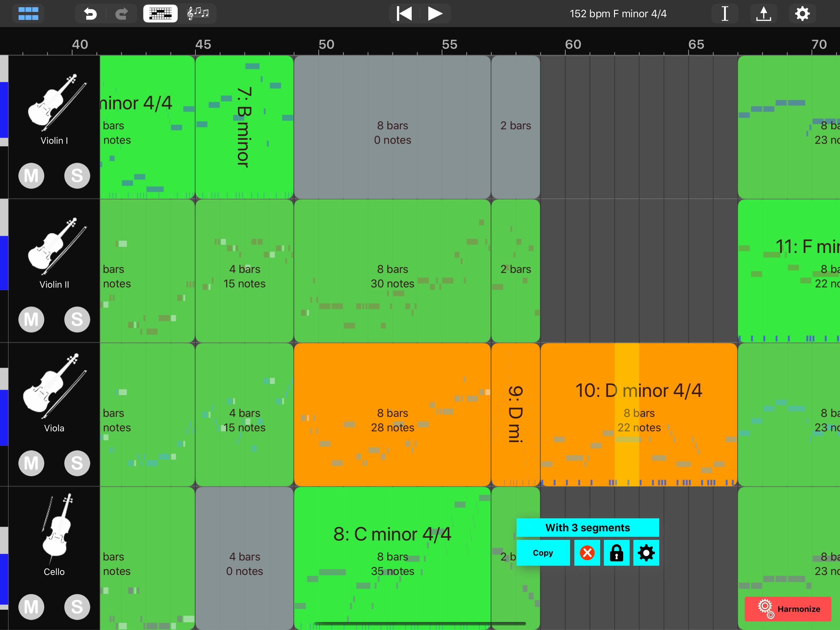Switch to sheet music notation view
Viewport: 840px width, 630px height.
[x=198, y=14]
